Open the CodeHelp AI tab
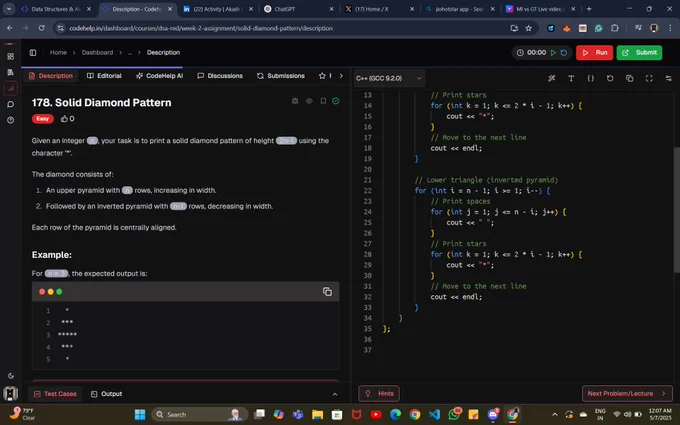The image size is (680, 425). pyautogui.click(x=160, y=76)
